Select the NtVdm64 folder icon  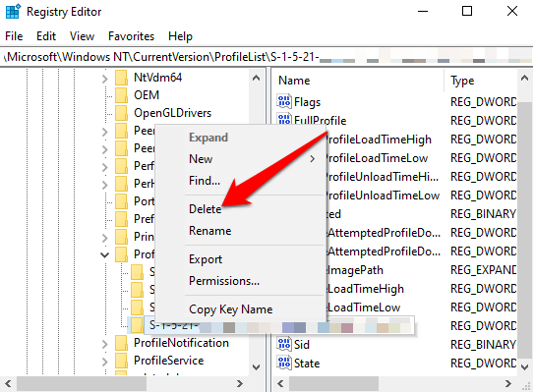(x=121, y=78)
